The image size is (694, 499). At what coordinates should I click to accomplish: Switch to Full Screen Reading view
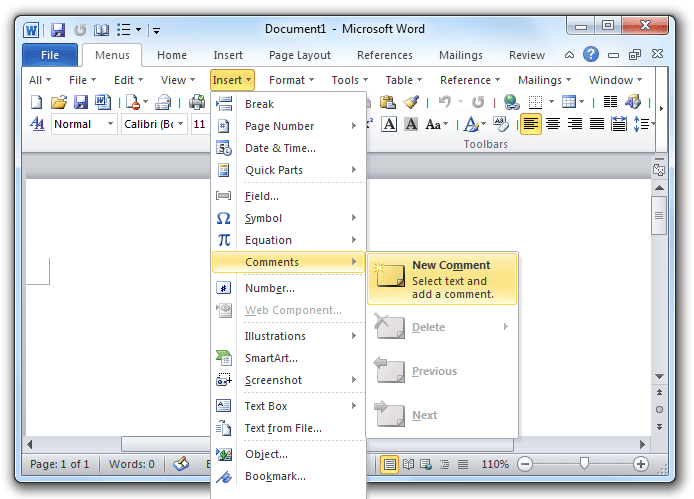point(409,464)
